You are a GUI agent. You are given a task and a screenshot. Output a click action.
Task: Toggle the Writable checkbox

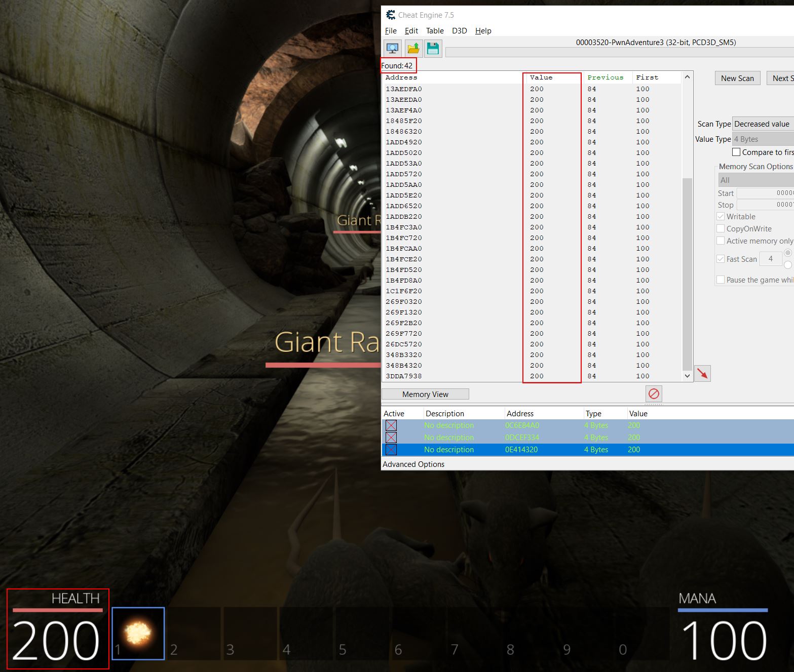point(721,216)
